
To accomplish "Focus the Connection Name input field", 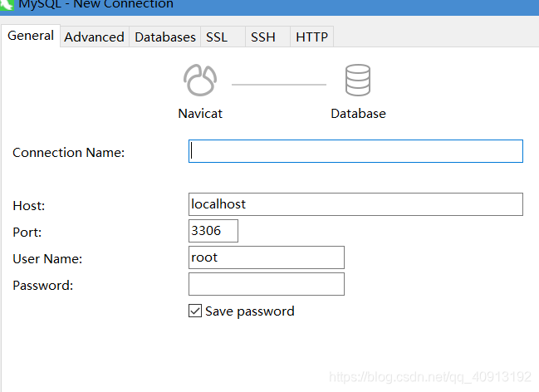I will [355, 151].
